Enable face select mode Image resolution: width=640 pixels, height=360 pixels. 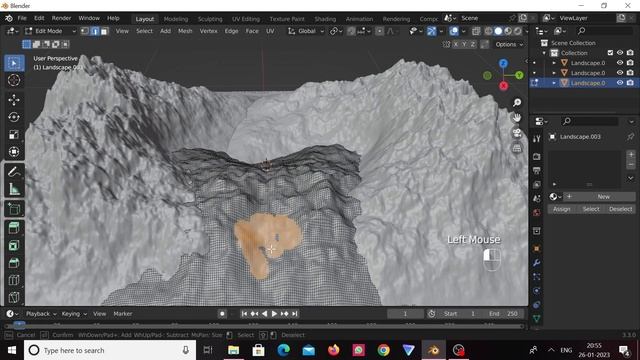(104, 31)
